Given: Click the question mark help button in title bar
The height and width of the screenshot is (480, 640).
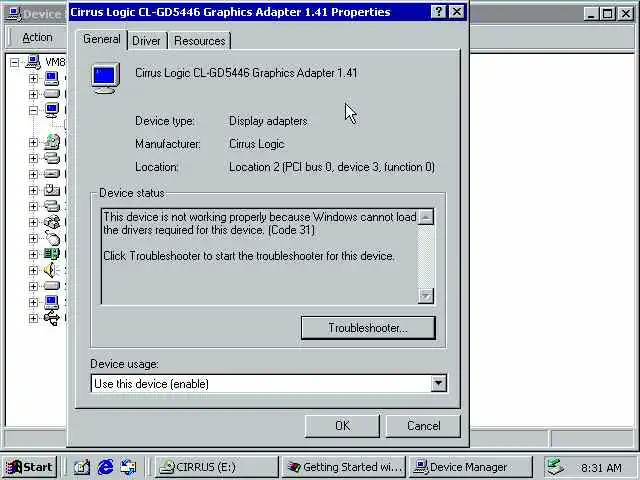Looking at the screenshot, I should [x=438, y=12].
